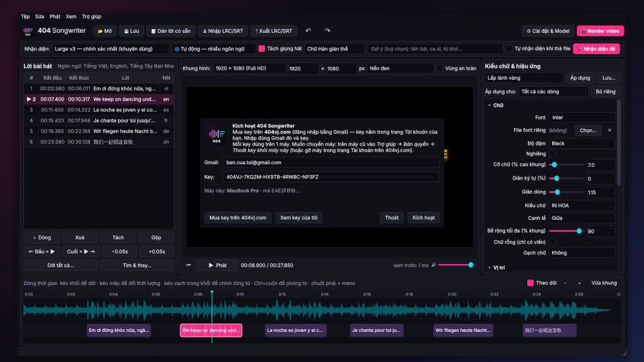The width and height of the screenshot is (644, 362).
Task: Click the Áp dụng style button
Action: coord(580,78)
